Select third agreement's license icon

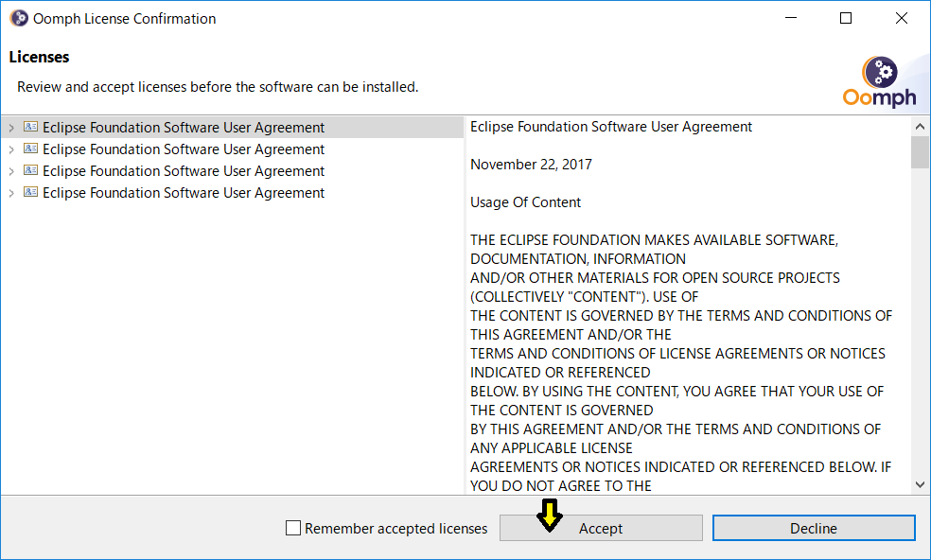pos(31,170)
